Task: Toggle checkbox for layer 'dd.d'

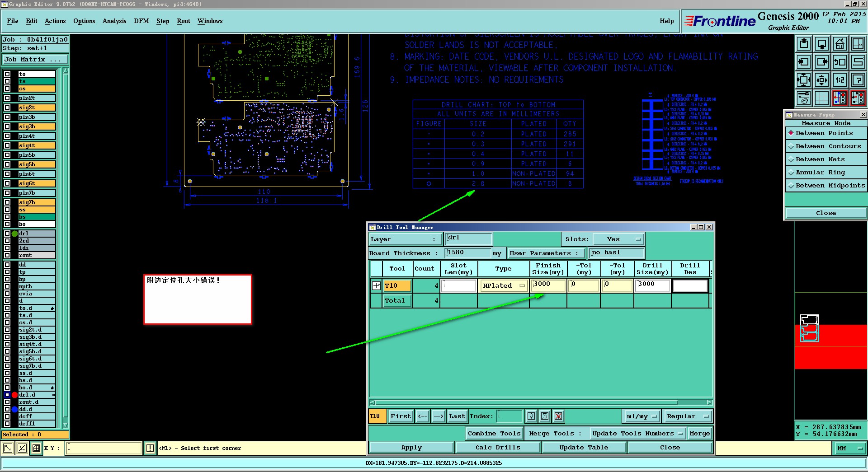Action: (7, 409)
